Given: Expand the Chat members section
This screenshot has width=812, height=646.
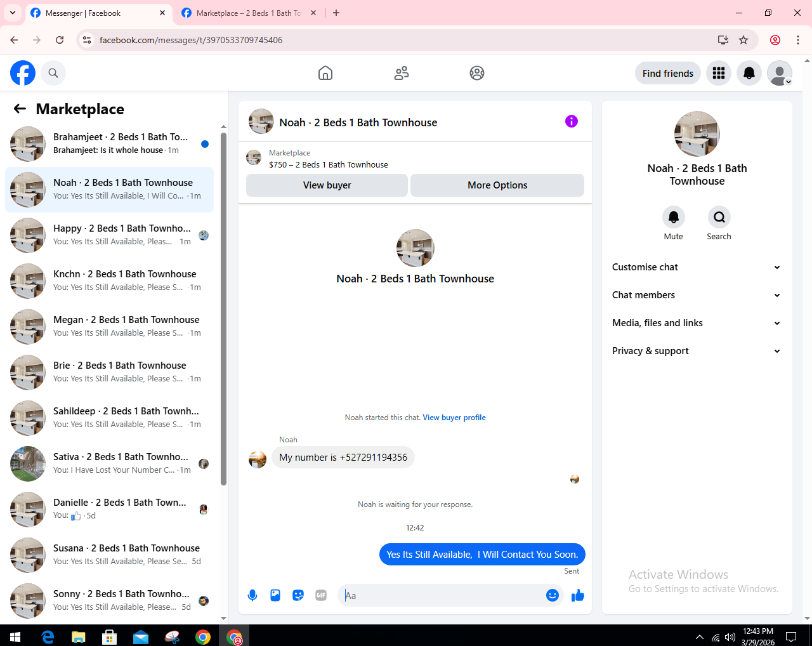Looking at the screenshot, I should coord(697,295).
